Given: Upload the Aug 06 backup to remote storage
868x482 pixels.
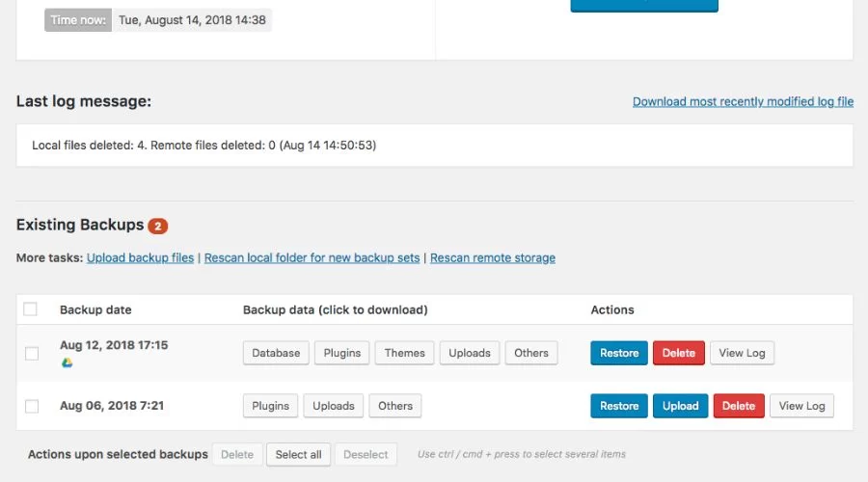Looking at the screenshot, I should (680, 406).
